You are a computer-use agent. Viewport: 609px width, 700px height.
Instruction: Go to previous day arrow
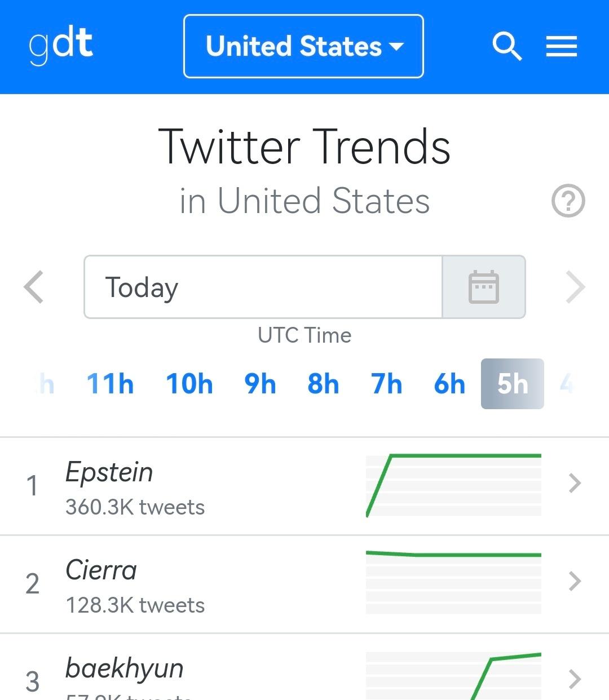point(34,287)
